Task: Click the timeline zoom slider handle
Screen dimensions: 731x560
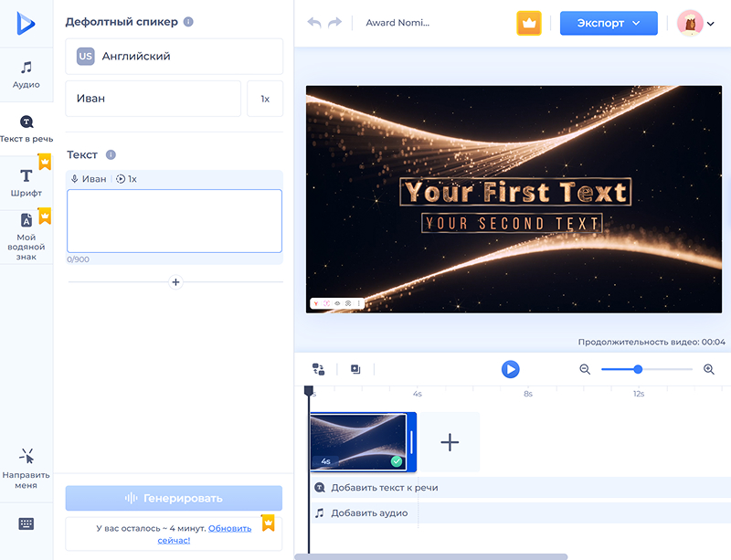Action: tap(638, 369)
